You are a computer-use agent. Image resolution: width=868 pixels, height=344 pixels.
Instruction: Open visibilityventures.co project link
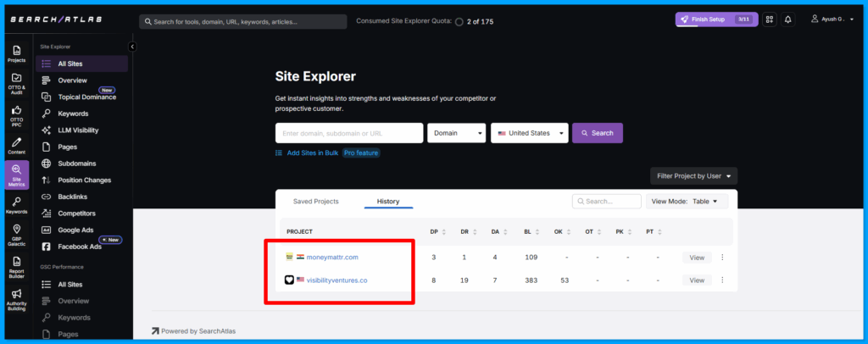point(337,280)
